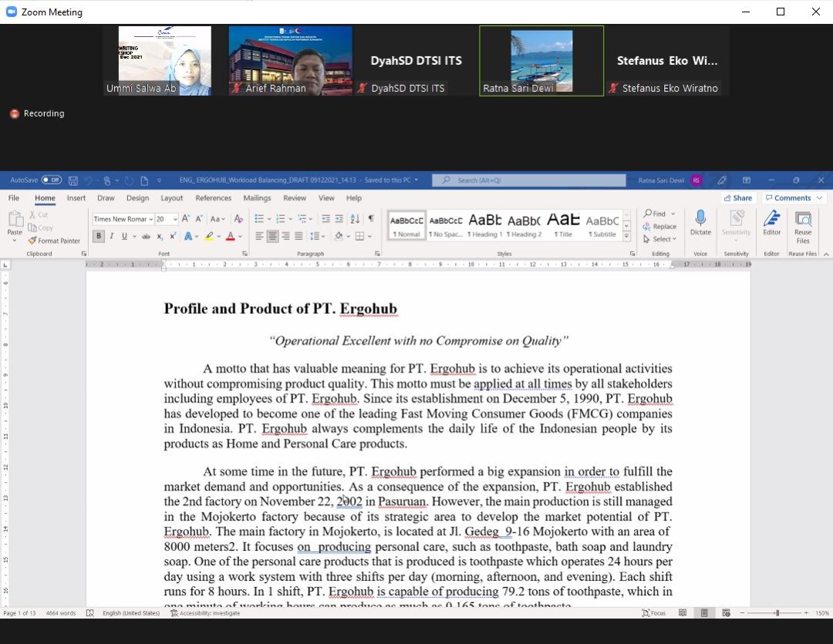Click the spelling and grammar check icon
The image size is (833, 644).
click(89, 613)
